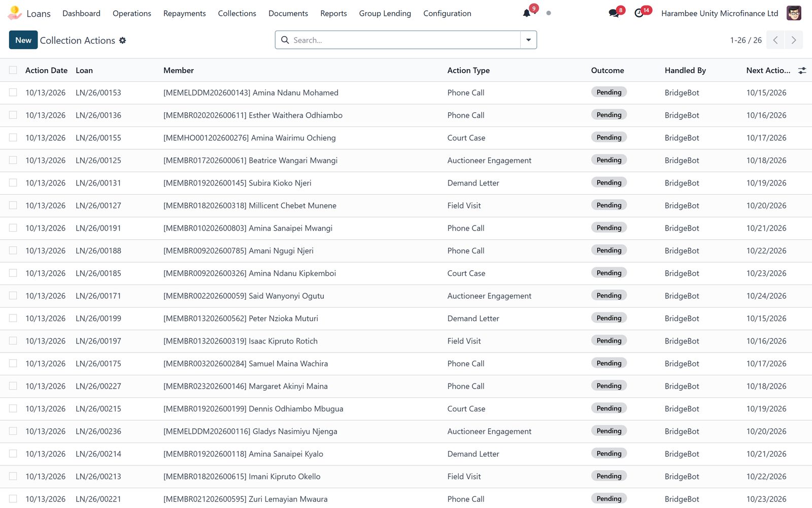The image size is (812, 508).
Task: Go to previous page arrow
Action: (775, 40)
